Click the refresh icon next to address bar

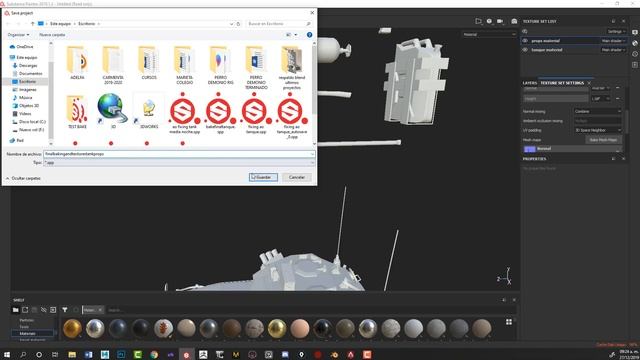click(238, 24)
